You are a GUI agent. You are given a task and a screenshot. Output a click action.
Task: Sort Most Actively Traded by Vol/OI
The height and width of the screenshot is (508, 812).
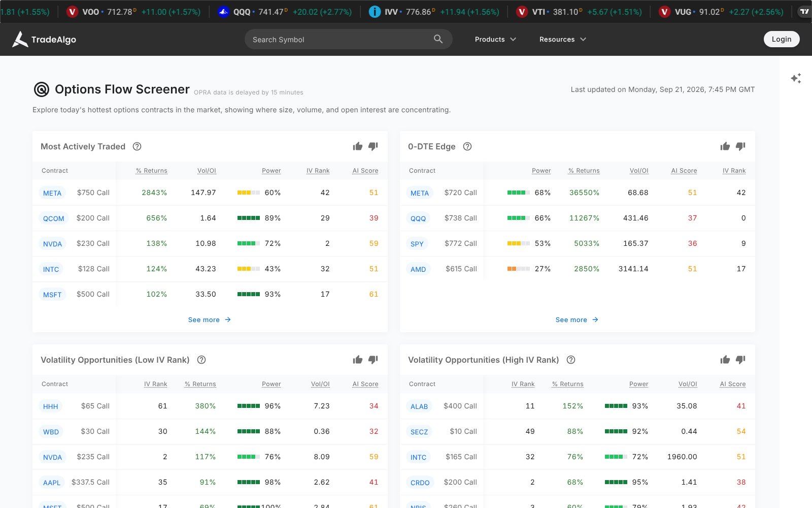[207, 171]
